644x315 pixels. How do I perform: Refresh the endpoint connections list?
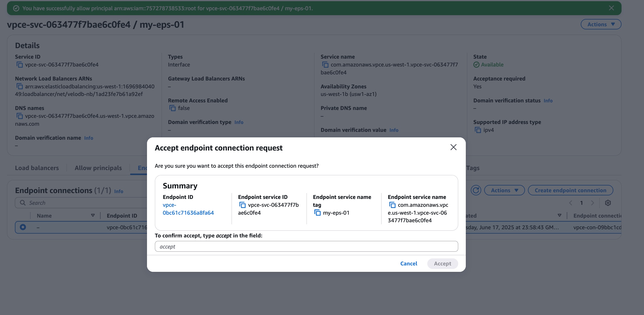pos(476,190)
